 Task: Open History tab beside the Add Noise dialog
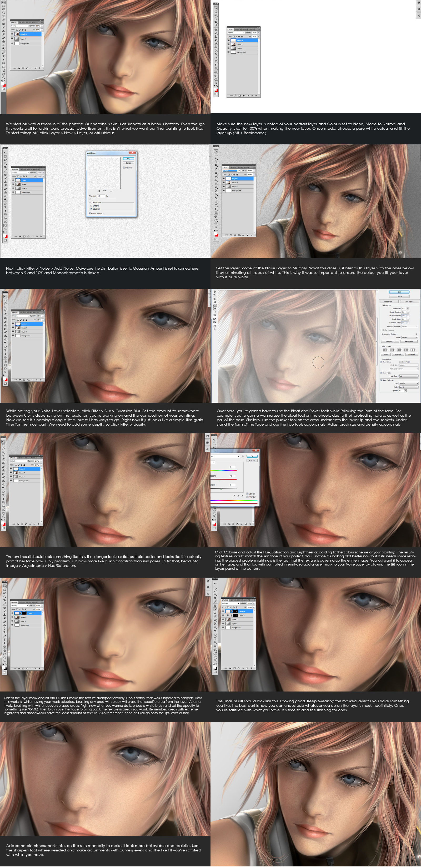coord(23,169)
